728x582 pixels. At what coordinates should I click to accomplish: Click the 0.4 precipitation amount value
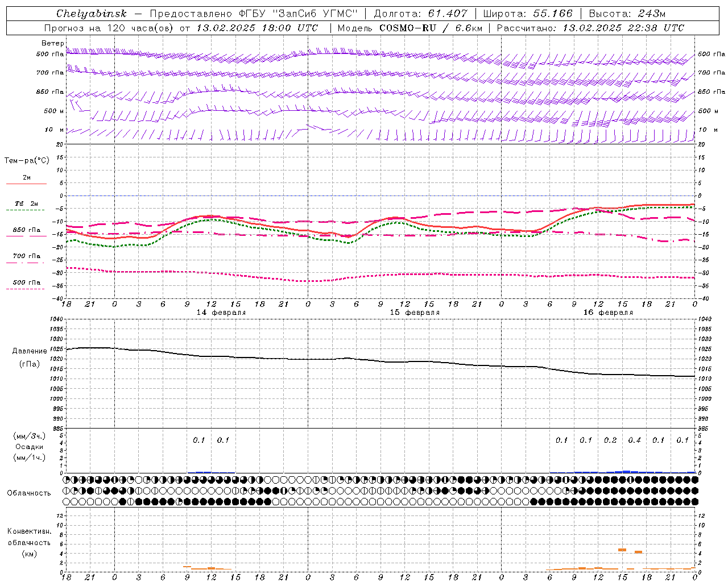[x=634, y=440]
